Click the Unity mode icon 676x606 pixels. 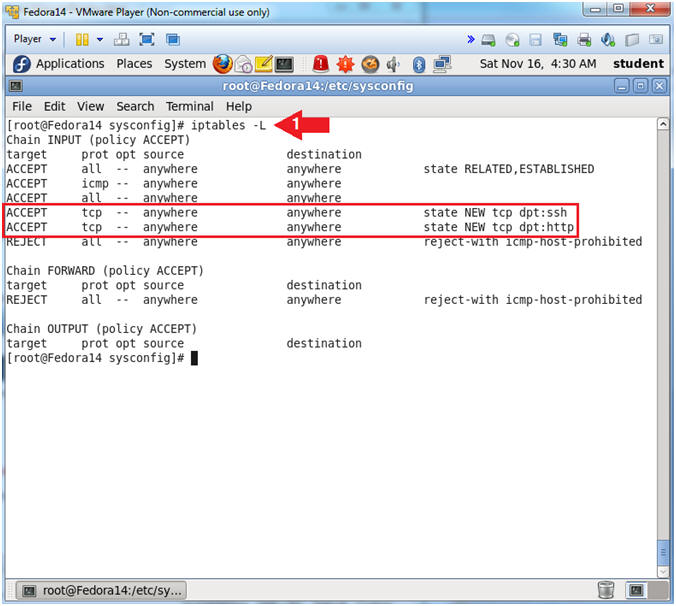click(173, 40)
